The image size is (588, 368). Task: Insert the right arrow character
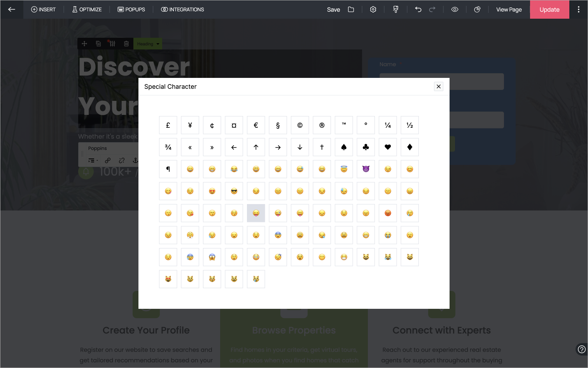[x=278, y=147]
